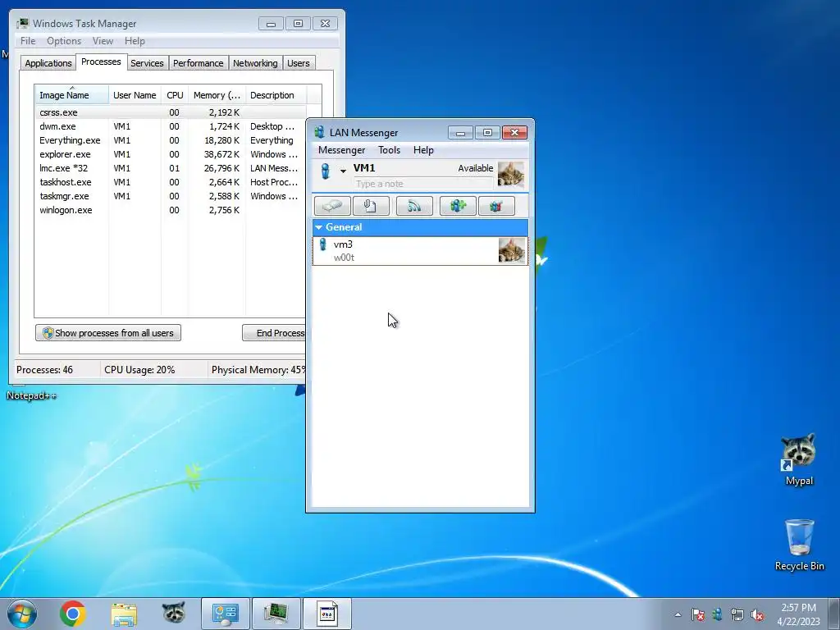Click the LAN Messenger title bar icon
This screenshot has height=630, width=840.
[x=320, y=132]
